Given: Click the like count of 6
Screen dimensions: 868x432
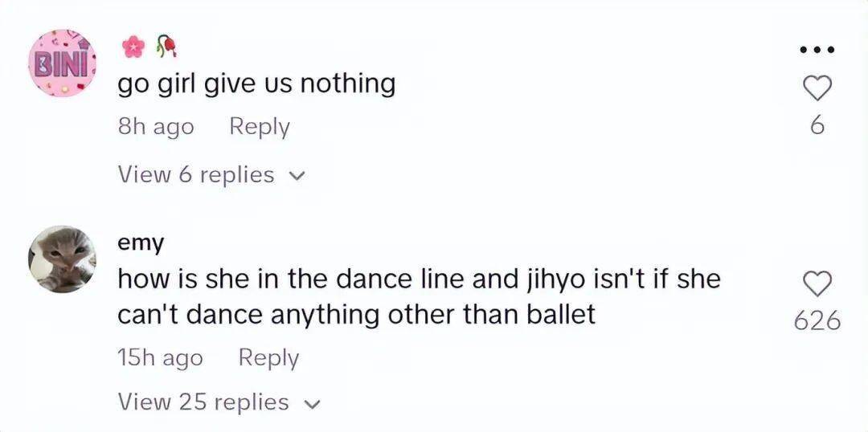Looking at the screenshot, I should tap(817, 126).
